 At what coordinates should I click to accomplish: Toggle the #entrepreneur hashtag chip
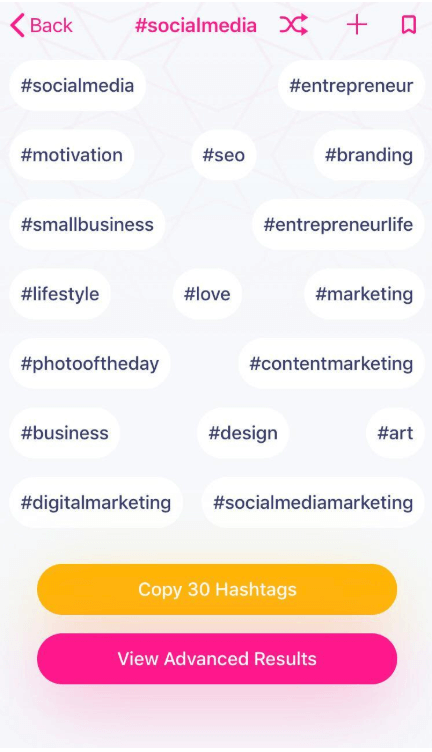point(351,86)
